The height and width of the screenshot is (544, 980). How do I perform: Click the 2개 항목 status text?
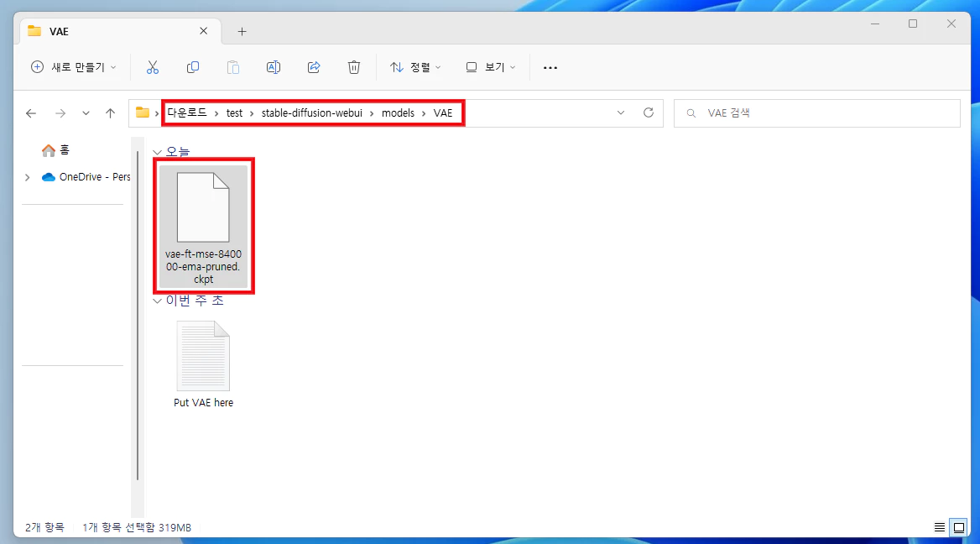tap(44, 527)
